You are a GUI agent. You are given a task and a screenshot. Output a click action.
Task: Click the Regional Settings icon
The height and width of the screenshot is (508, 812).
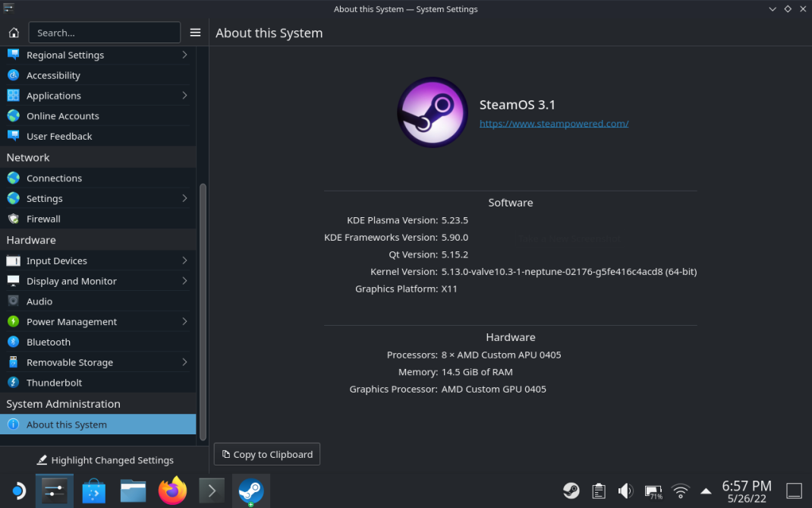pos(14,55)
